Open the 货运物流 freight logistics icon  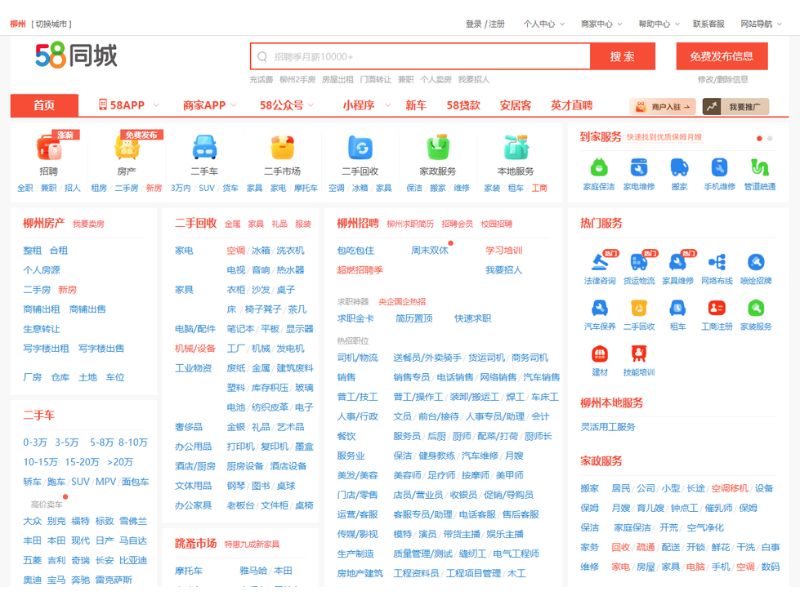point(639,262)
